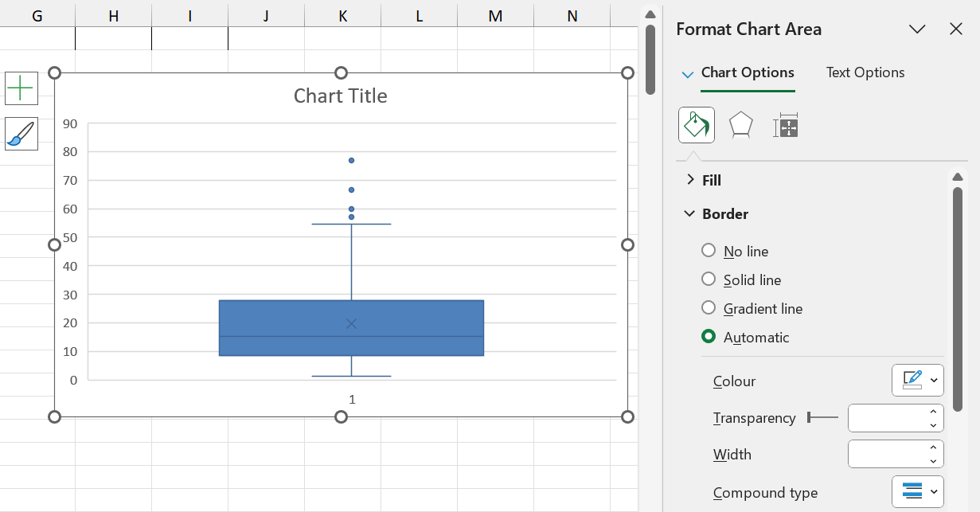Open the border Colour picker
The width and height of the screenshot is (980, 512).
pyautogui.click(x=917, y=381)
